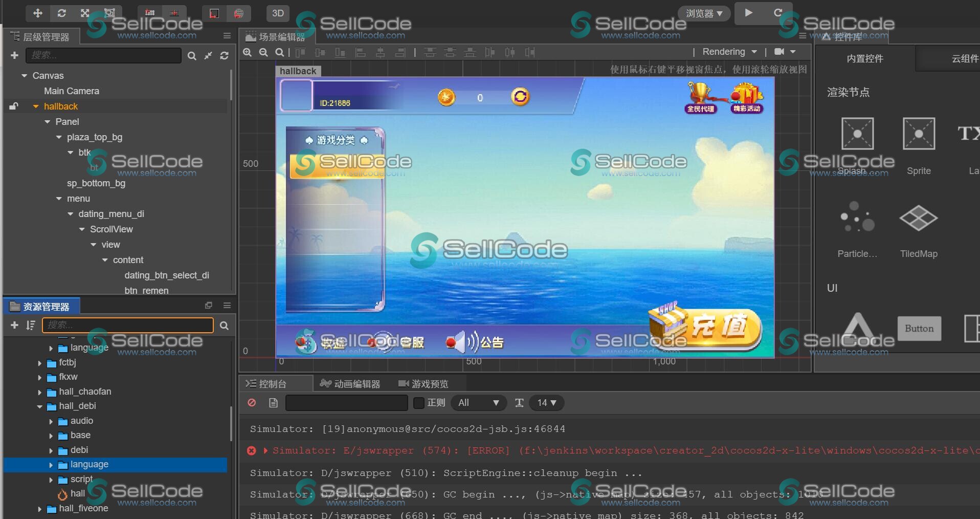This screenshot has width=980, height=519.
Task: Collapse all nodes in hierarchy panel
Action: pyautogui.click(x=208, y=56)
